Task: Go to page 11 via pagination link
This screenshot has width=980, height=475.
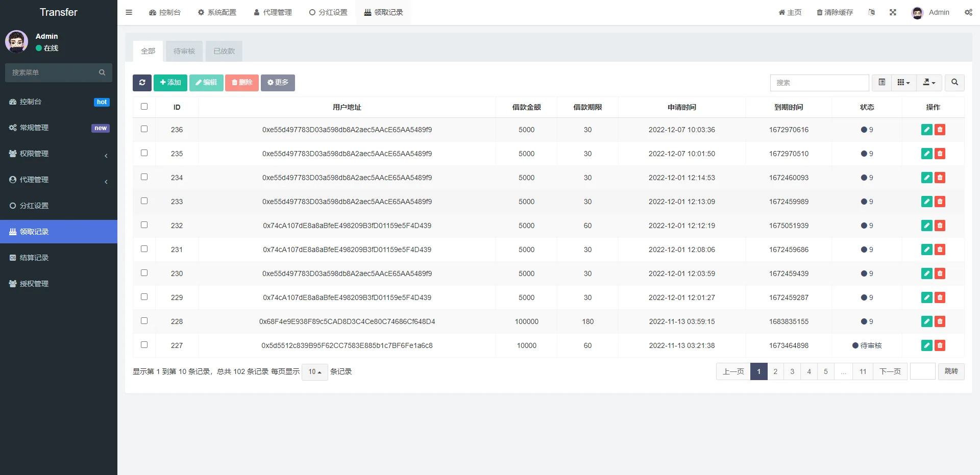Action: (x=862, y=371)
